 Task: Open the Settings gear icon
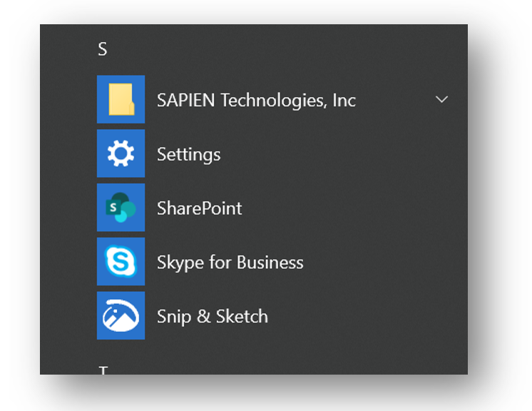click(x=121, y=153)
